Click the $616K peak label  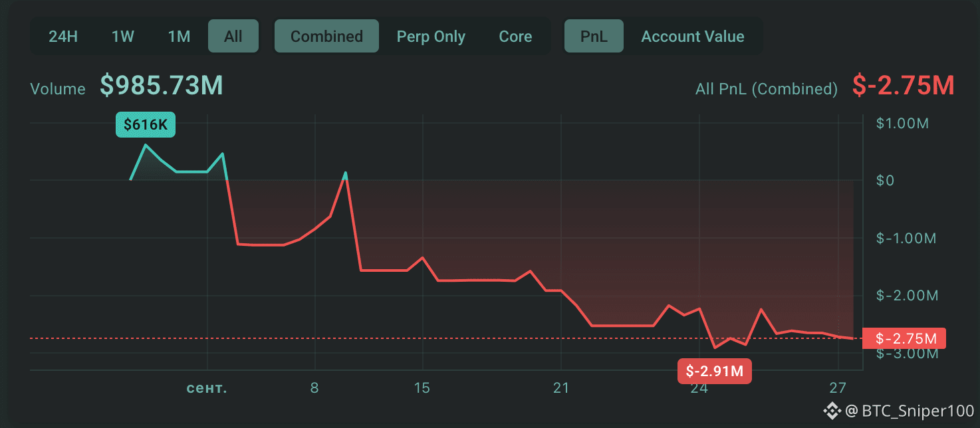tap(146, 125)
